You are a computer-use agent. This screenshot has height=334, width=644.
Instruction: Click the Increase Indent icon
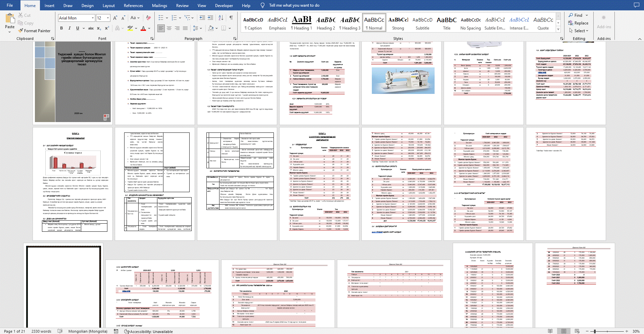[210, 18]
